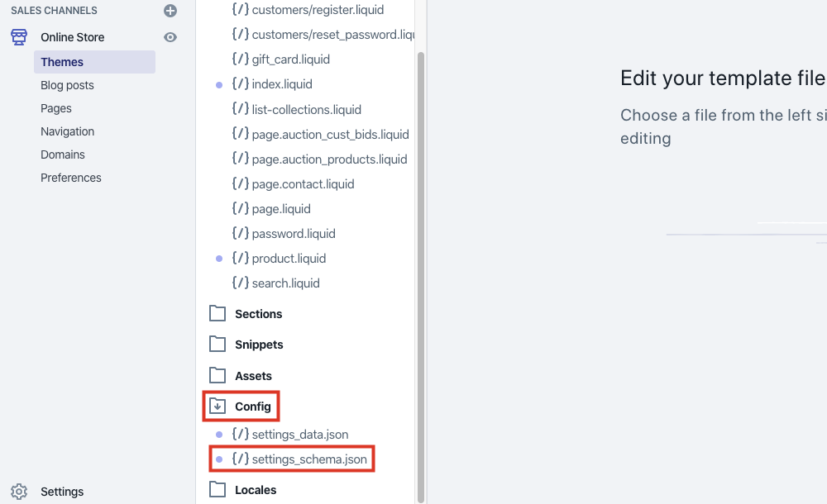Select the Assets folder icon

(218, 375)
